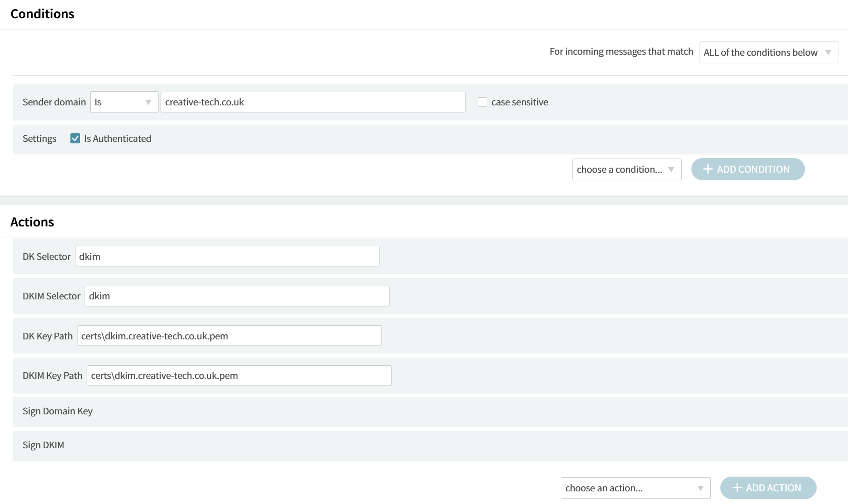Click the Conditions section heading
The image size is (848, 504).
coord(43,14)
